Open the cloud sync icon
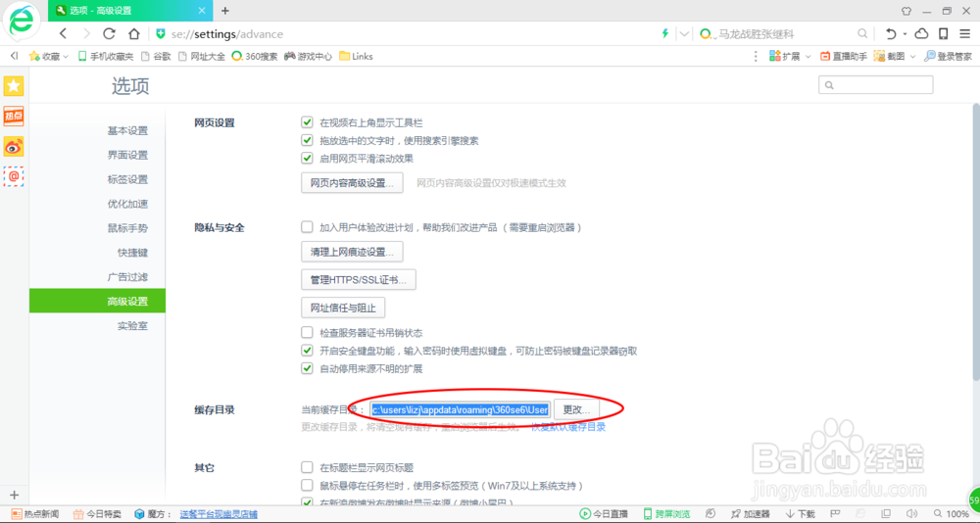Viewport: 980px width, 523px height. [922, 33]
